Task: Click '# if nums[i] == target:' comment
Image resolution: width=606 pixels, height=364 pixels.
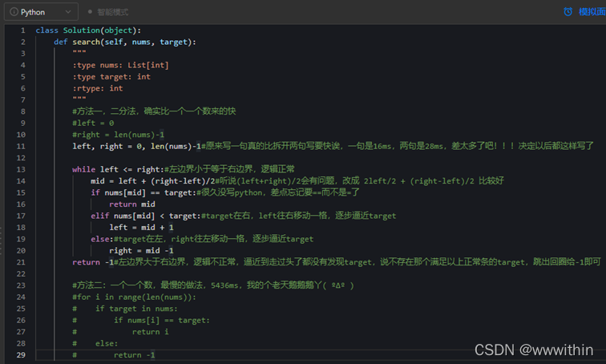Action: (141, 320)
